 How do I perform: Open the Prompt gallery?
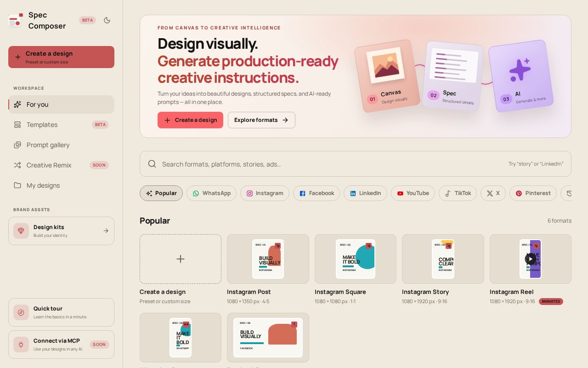61,145
